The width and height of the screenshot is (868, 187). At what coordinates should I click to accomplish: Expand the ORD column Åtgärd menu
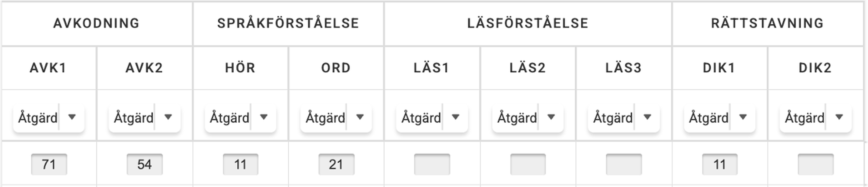click(336, 117)
